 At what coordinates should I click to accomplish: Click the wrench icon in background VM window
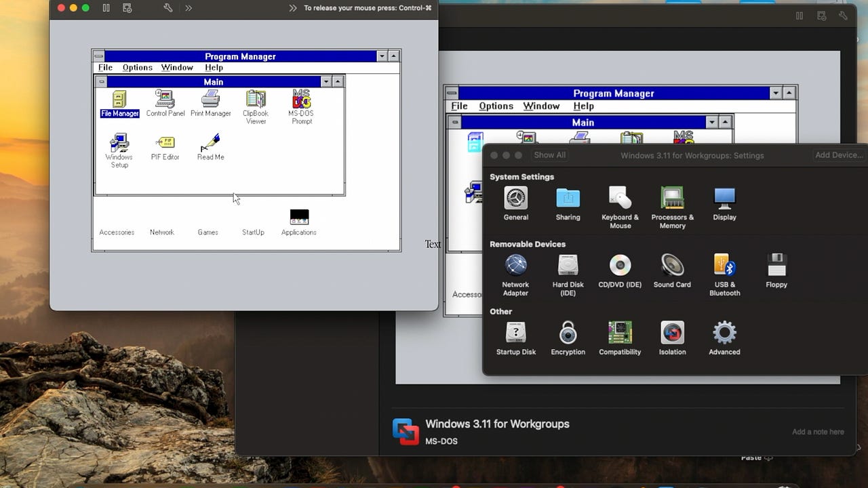pyautogui.click(x=844, y=16)
